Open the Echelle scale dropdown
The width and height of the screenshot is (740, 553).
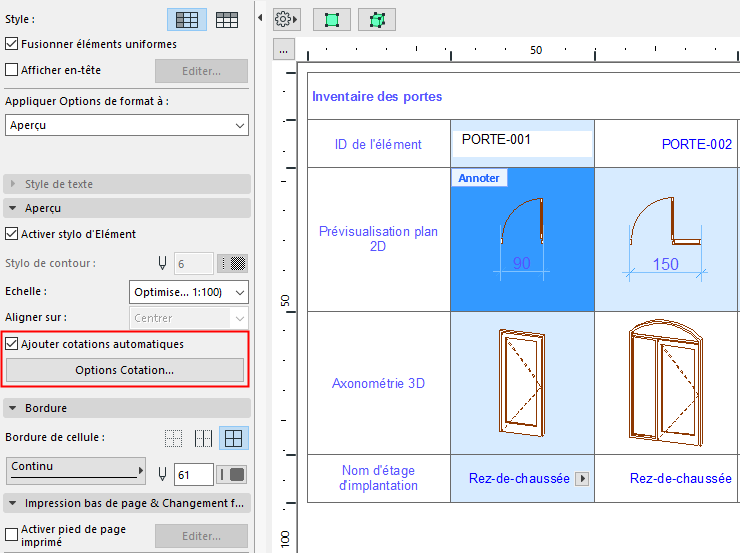tap(189, 292)
